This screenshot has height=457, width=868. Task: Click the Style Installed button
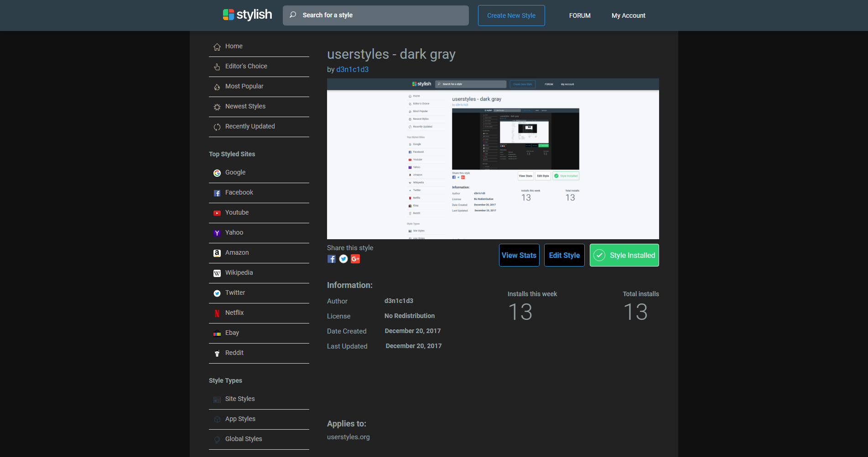[624, 255]
